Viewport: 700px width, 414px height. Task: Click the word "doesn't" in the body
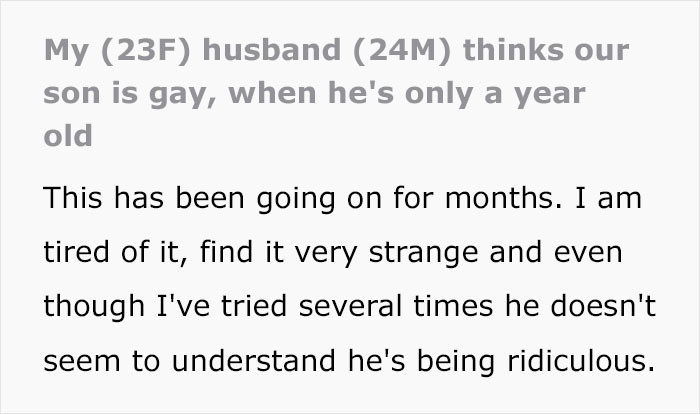(x=603, y=306)
